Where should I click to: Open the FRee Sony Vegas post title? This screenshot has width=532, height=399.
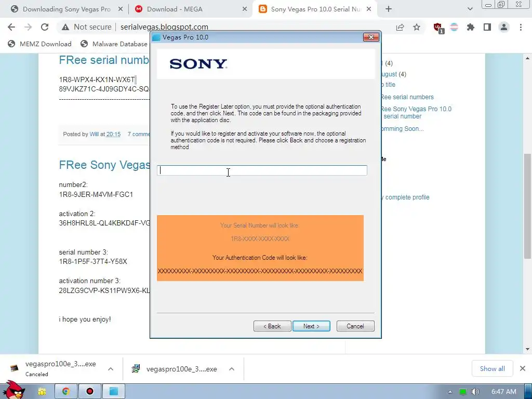tap(104, 165)
